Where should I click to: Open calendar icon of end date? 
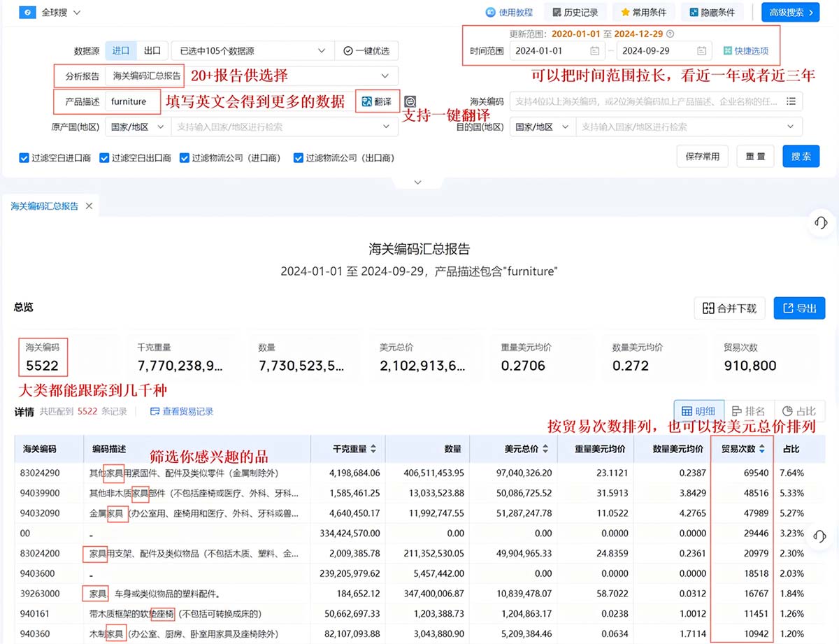701,51
